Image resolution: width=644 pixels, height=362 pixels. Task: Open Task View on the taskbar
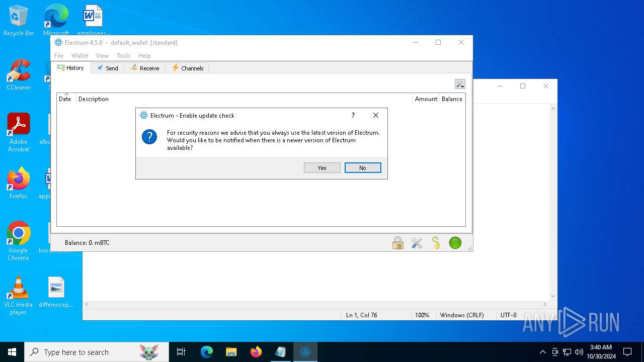(x=181, y=352)
